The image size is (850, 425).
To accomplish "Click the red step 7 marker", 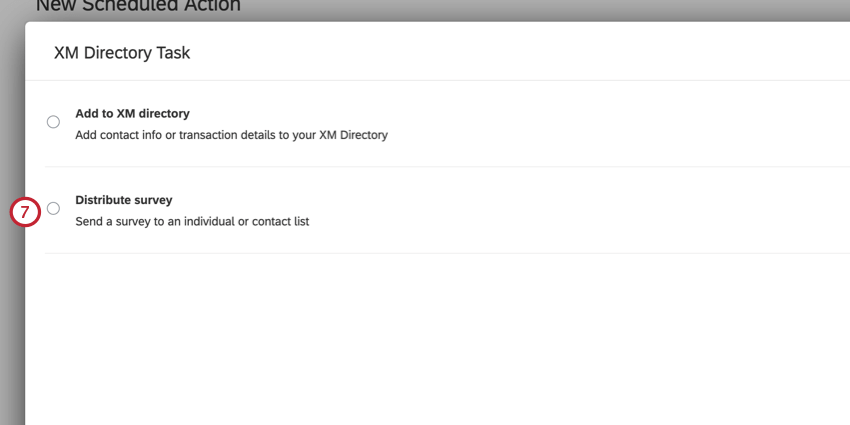I will coord(25,212).
